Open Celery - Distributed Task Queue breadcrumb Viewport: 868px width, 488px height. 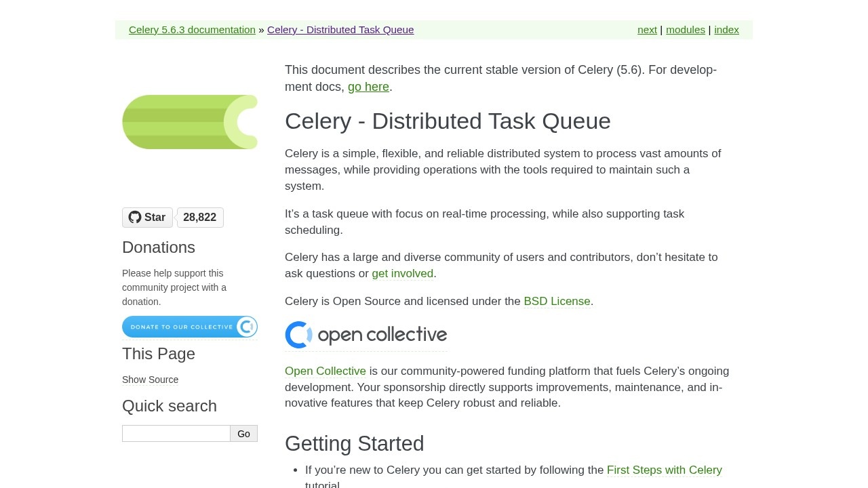(x=340, y=30)
